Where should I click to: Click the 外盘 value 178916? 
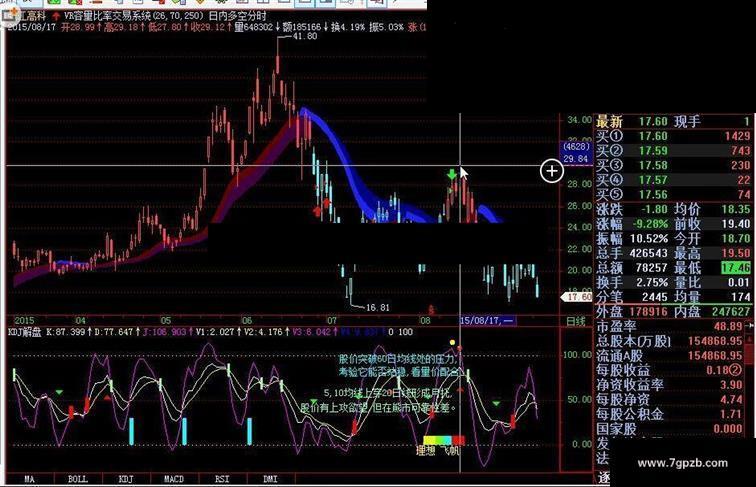(x=648, y=311)
